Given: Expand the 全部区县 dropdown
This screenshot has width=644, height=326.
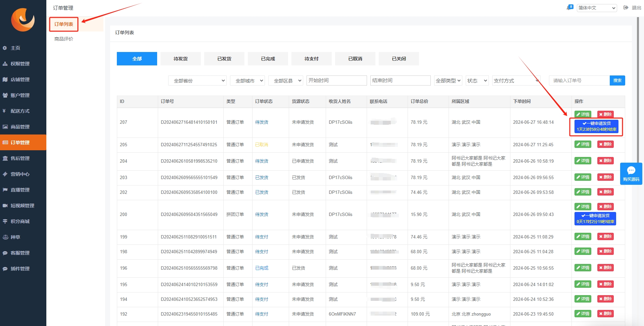Looking at the screenshot, I should coord(286,80).
